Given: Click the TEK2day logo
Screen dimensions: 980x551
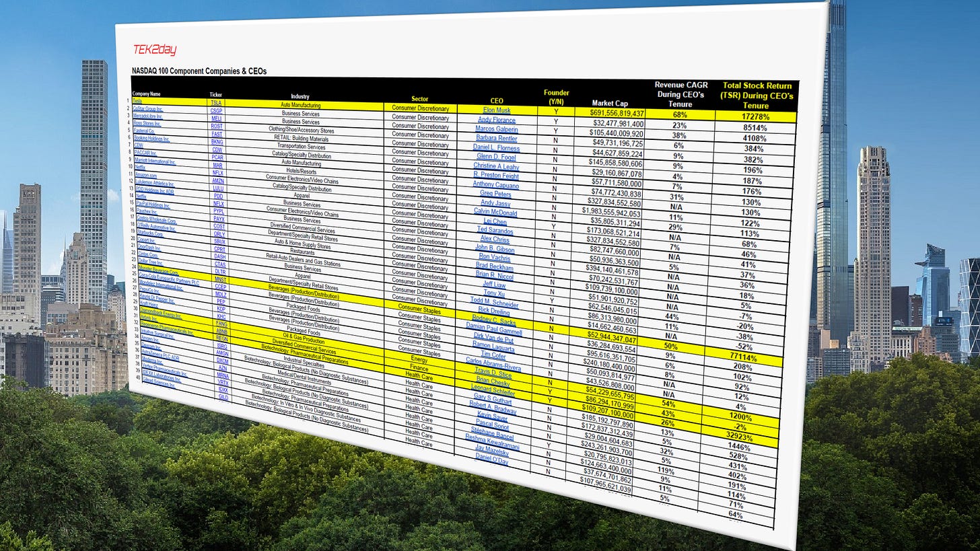Looking at the screenshot, I should (154, 50).
